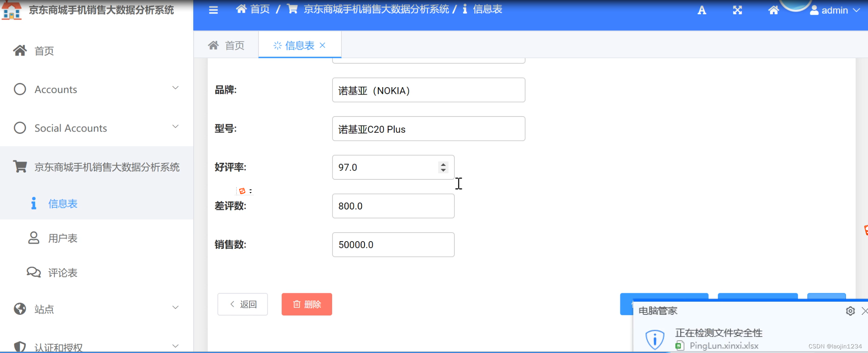Close the 电脑管家 popup

[865, 311]
